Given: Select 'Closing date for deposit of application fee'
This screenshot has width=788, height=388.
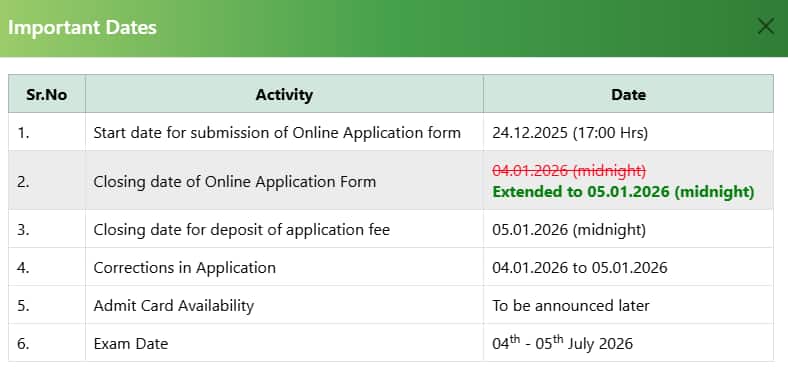Looking at the screenshot, I should point(242,230).
